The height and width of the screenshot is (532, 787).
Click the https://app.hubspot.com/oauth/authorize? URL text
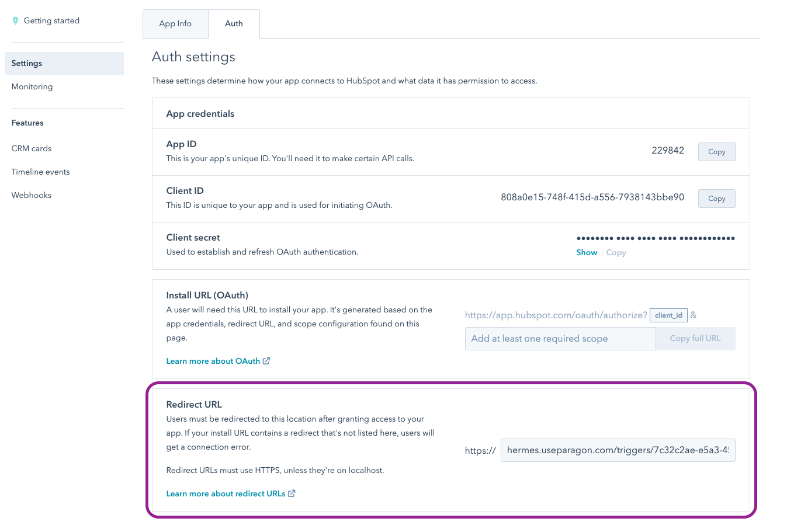tap(556, 315)
